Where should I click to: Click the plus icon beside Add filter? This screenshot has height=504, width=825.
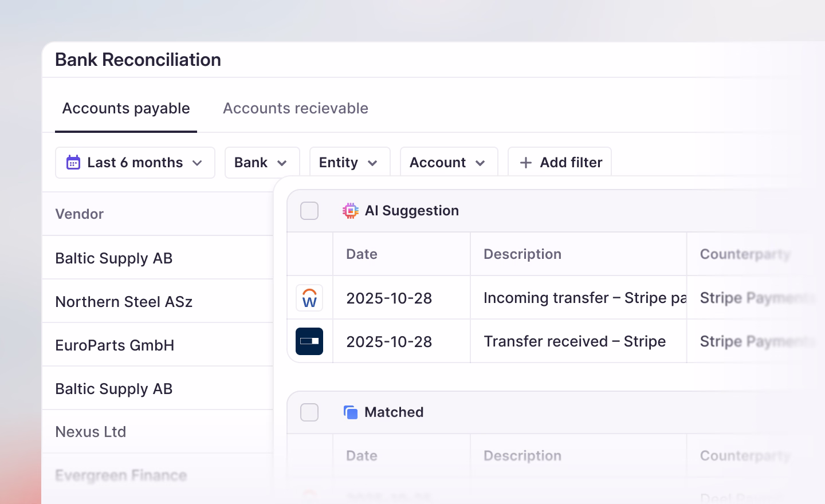point(525,163)
